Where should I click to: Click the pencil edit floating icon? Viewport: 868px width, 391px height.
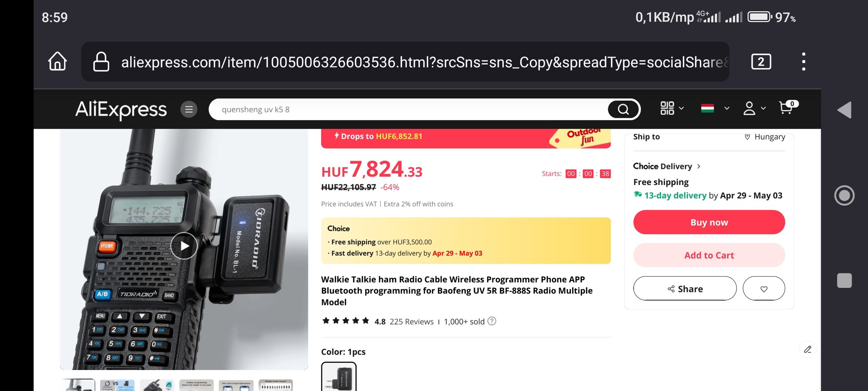tap(808, 349)
